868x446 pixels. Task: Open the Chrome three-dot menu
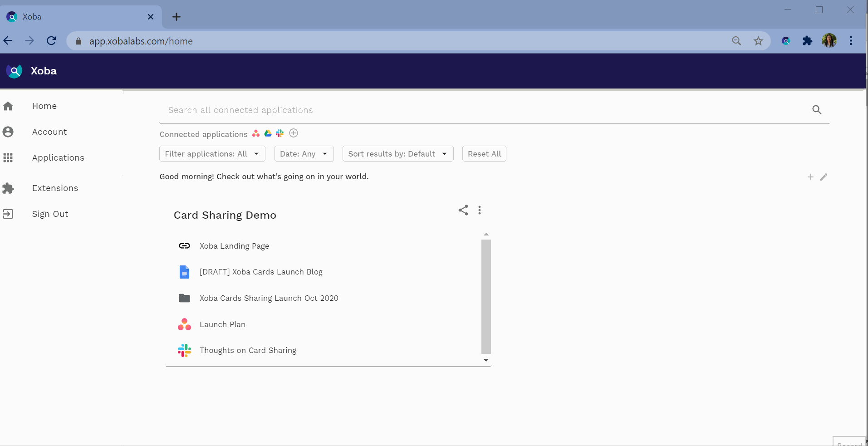tap(851, 41)
